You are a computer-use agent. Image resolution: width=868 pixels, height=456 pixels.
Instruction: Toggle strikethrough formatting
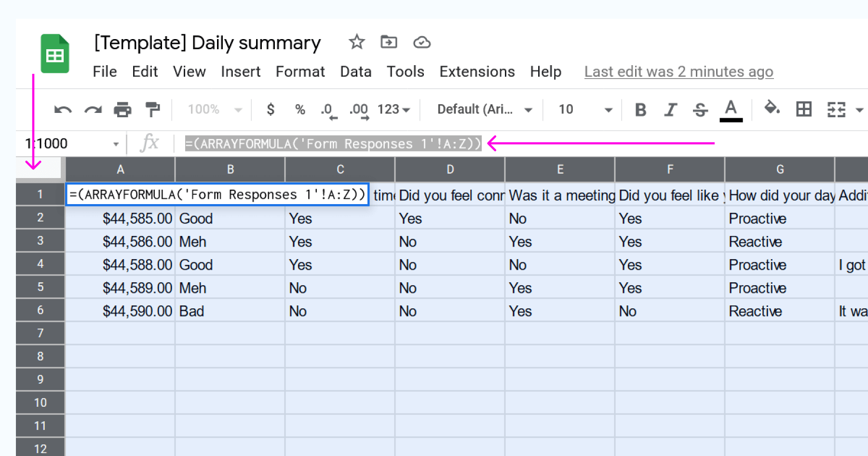700,110
